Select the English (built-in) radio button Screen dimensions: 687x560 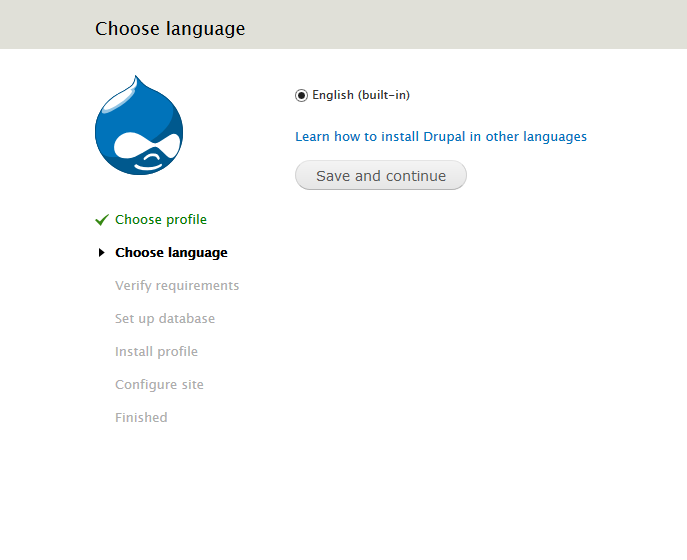(x=301, y=95)
